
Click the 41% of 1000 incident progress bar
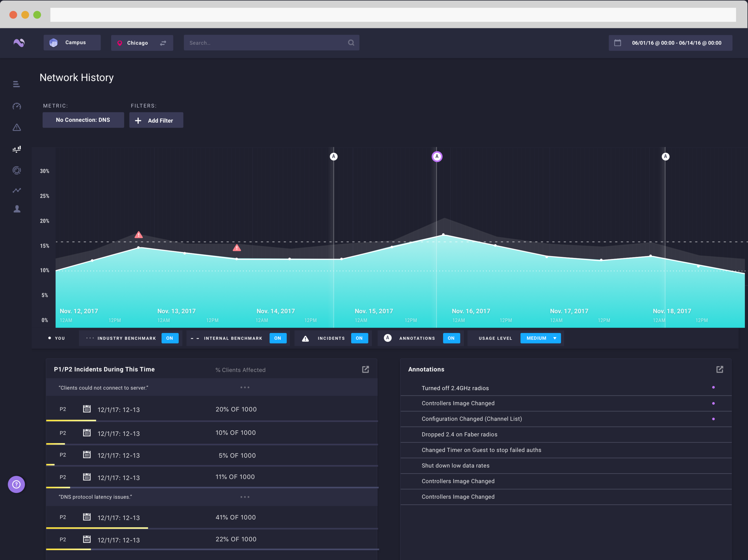pyautogui.click(x=97, y=528)
